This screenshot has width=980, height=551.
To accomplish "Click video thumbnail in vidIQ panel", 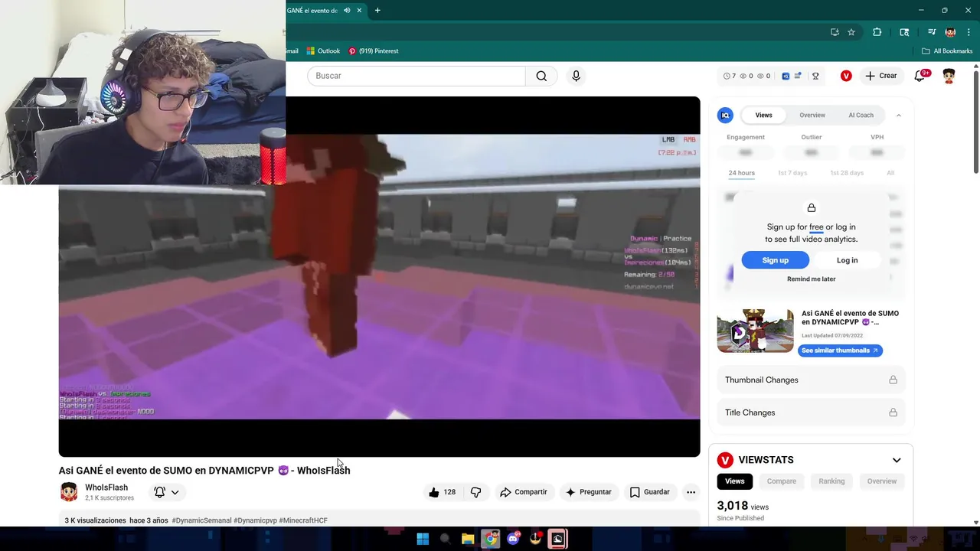I will [x=755, y=331].
